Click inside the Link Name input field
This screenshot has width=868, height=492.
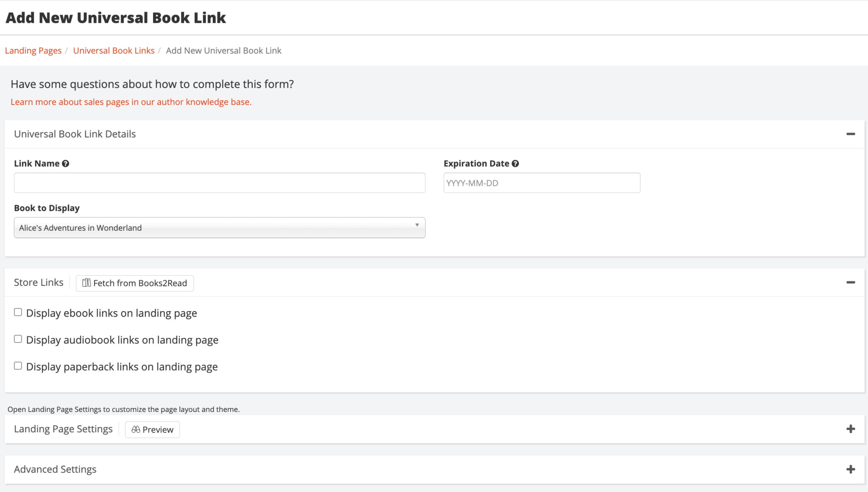[219, 182]
